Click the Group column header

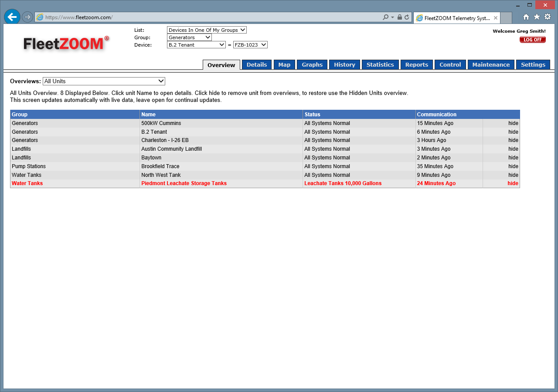coord(75,115)
